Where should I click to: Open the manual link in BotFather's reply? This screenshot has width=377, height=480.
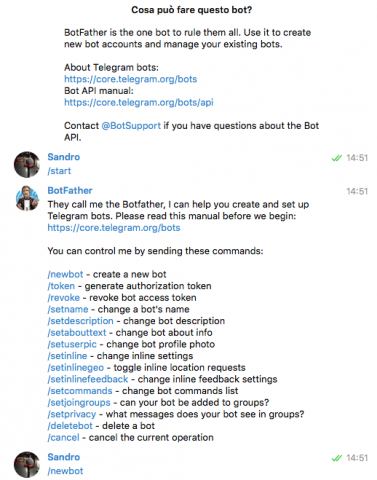point(114,228)
